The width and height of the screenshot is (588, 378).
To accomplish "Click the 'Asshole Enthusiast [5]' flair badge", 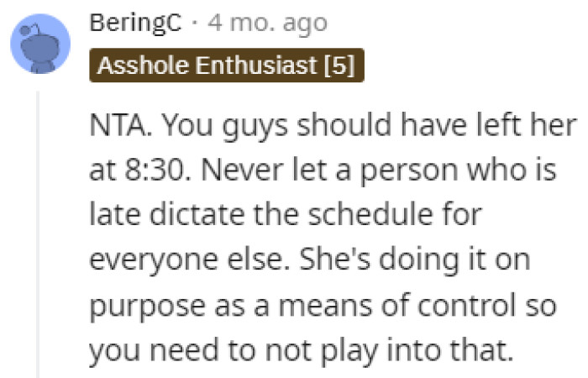I will click(x=227, y=66).
